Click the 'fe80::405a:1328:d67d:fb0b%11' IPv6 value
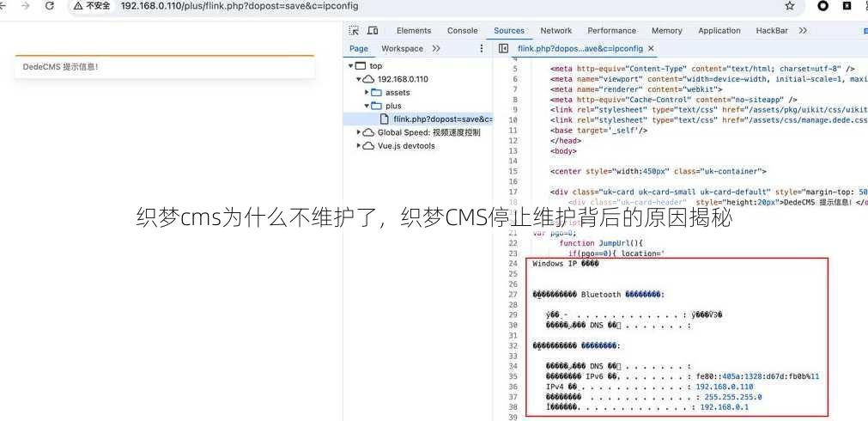 [758, 376]
